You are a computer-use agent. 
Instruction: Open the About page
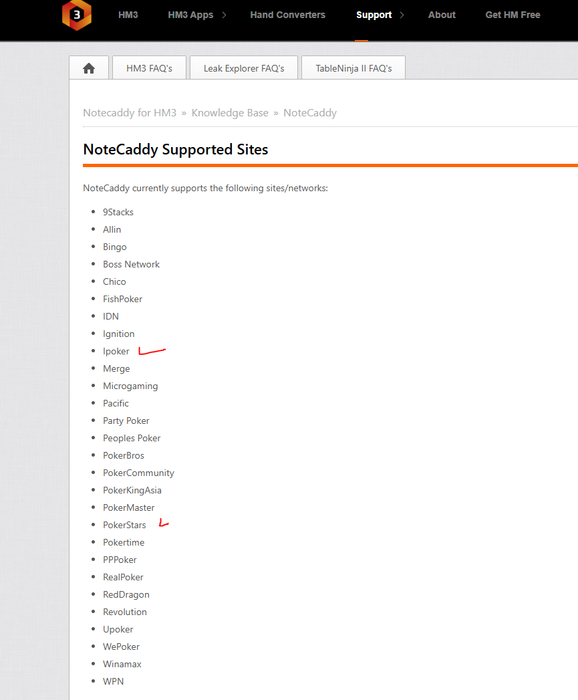[x=442, y=15]
